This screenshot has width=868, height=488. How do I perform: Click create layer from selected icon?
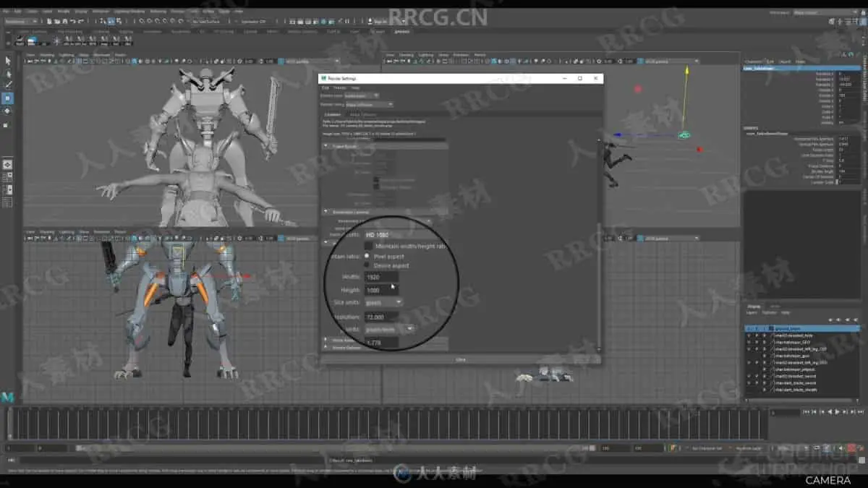(856, 320)
